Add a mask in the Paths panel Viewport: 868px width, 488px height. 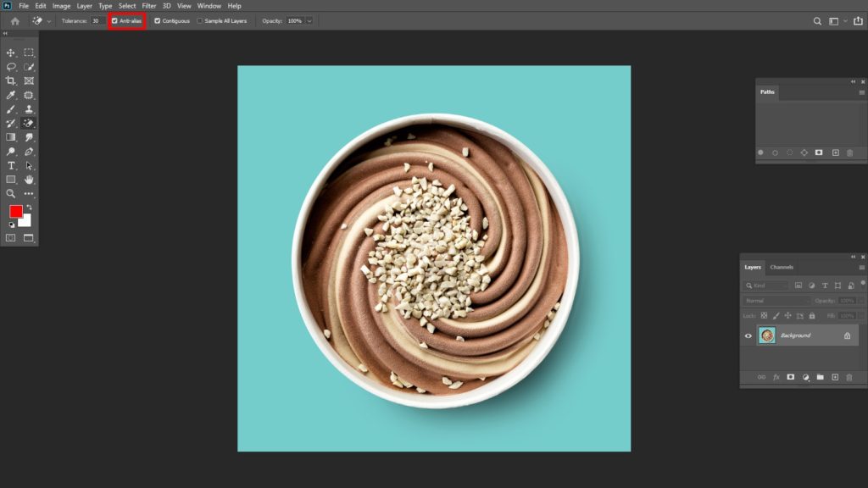(819, 152)
